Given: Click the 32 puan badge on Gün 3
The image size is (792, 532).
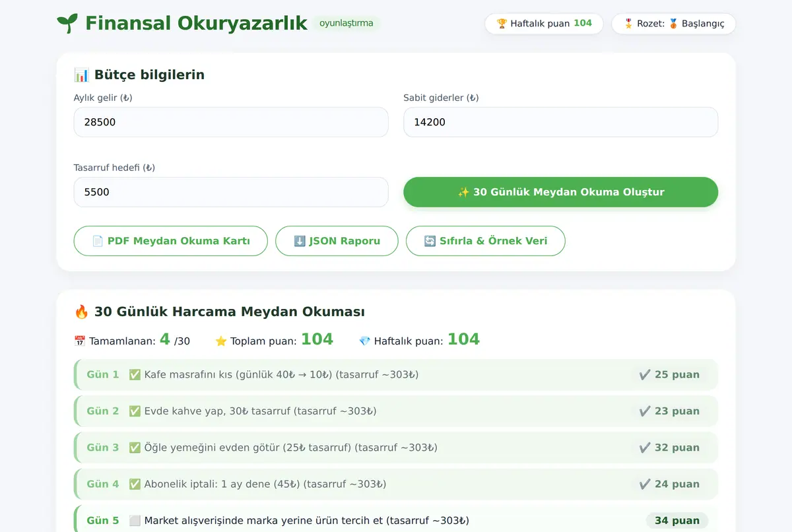Looking at the screenshot, I should pos(669,448).
